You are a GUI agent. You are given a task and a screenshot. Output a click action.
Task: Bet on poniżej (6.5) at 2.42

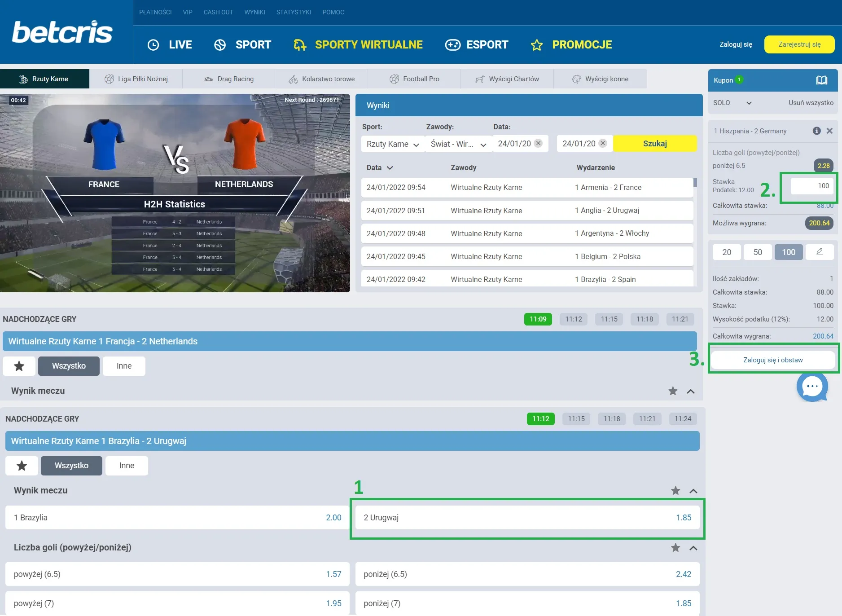(x=527, y=574)
